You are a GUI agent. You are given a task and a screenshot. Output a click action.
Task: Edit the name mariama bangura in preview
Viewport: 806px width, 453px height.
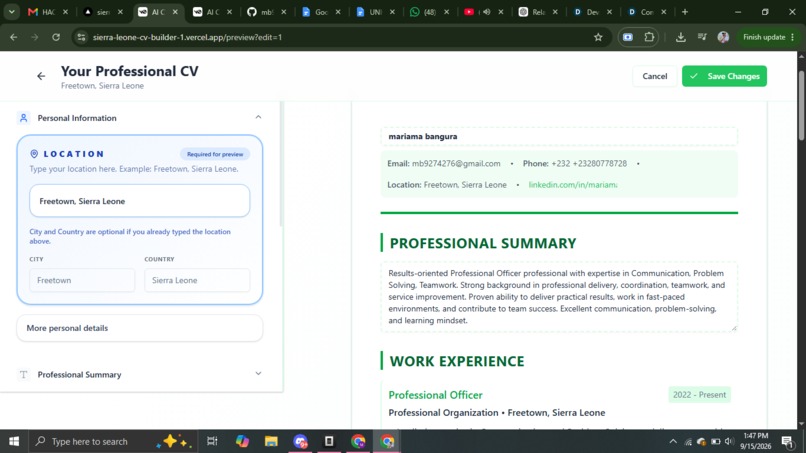[x=559, y=136]
